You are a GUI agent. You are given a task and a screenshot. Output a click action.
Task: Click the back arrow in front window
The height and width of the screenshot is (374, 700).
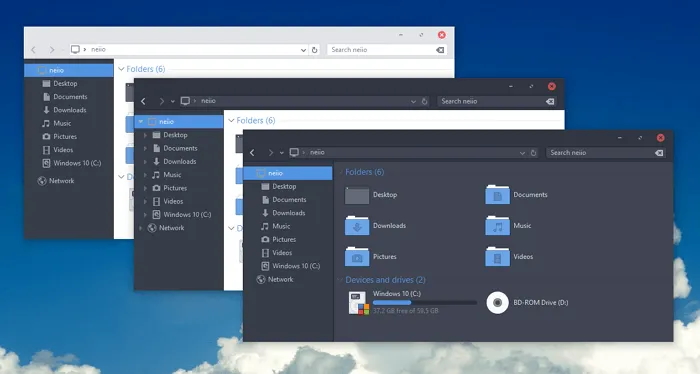(252, 153)
